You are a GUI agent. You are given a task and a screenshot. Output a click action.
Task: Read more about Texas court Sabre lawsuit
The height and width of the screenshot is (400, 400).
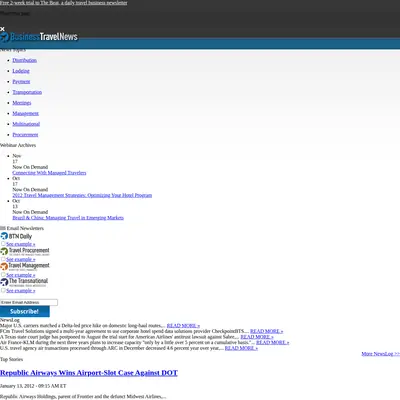coord(257,337)
